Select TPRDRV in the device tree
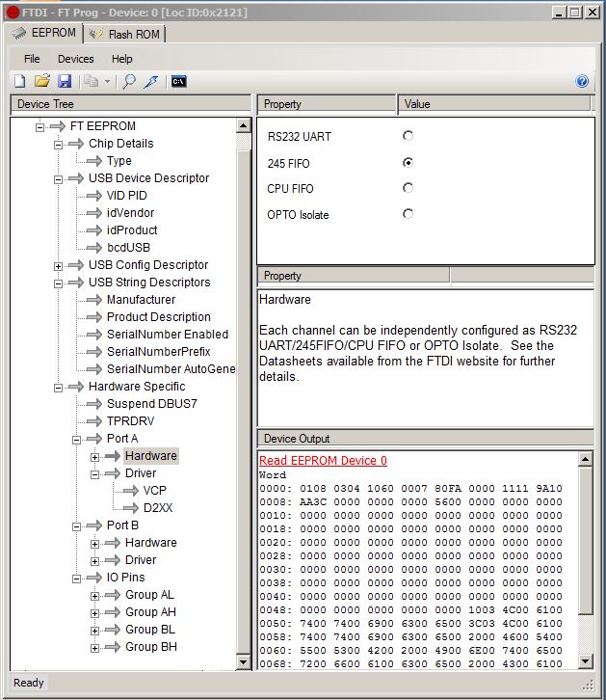 [x=131, y=421]
